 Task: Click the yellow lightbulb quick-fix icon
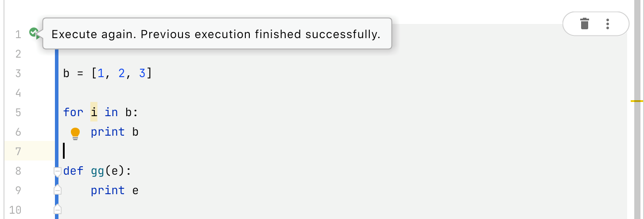point(75,133)
